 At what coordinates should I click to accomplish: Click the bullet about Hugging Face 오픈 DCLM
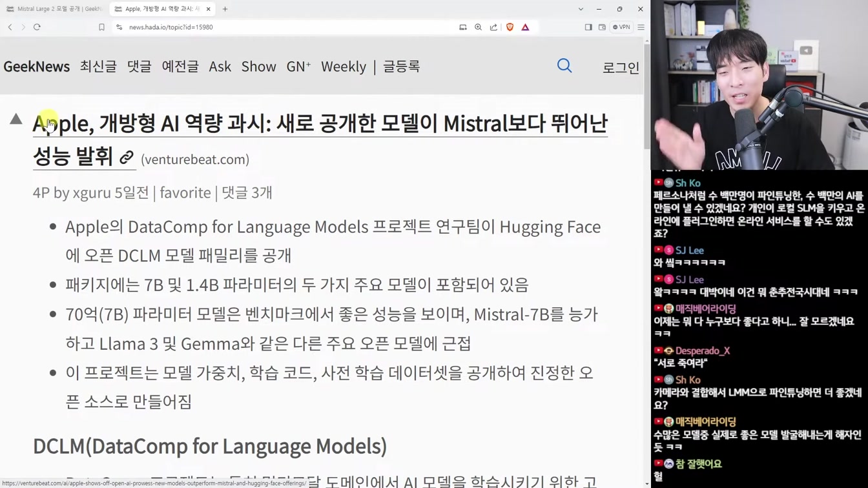[333, 241]
